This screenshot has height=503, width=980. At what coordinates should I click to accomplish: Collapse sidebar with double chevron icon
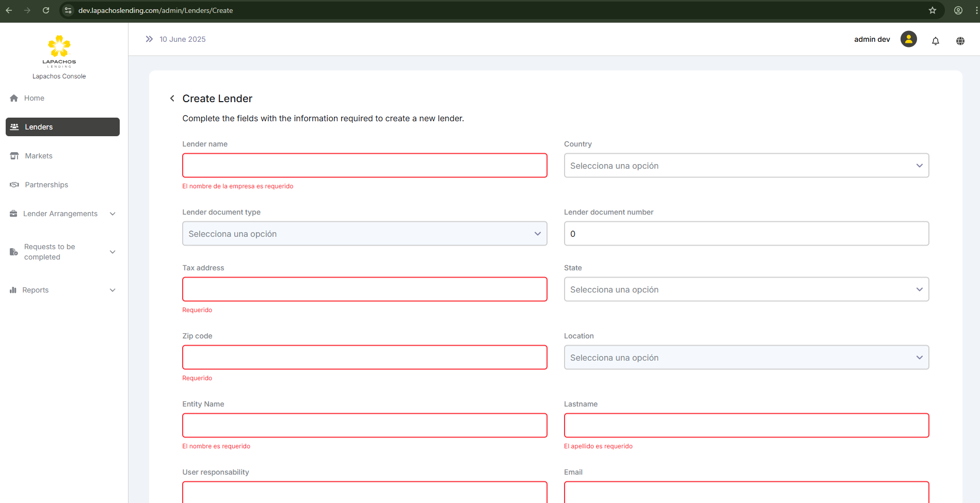click(149, 39)
